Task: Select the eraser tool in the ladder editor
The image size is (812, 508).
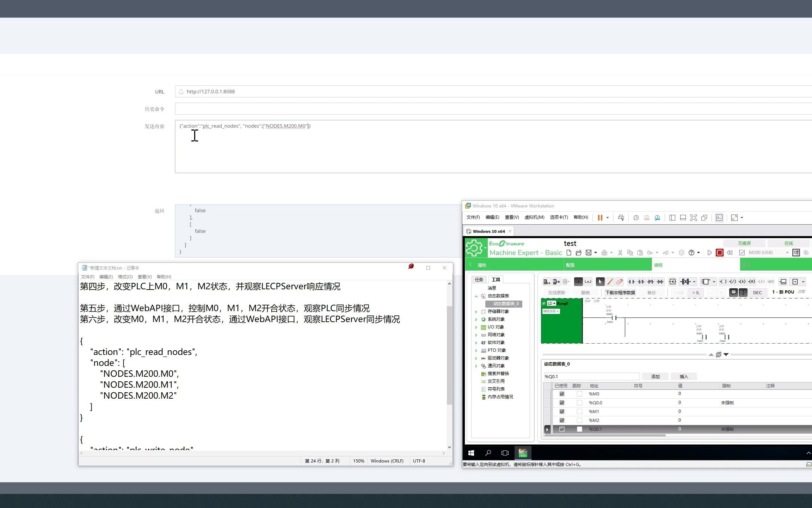Action: click(619, 282)
